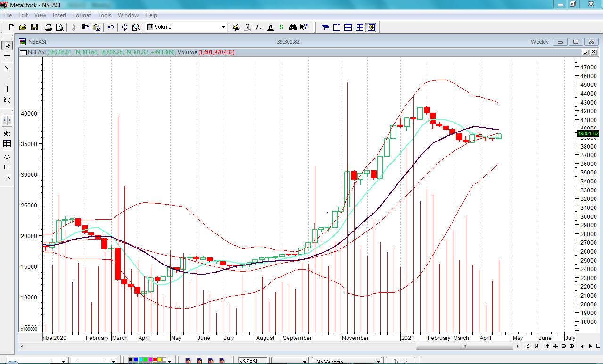This screenshot has height=364, width=603.
Task: Expand the Volume indicator dropdown
Action: pos(223,27)
